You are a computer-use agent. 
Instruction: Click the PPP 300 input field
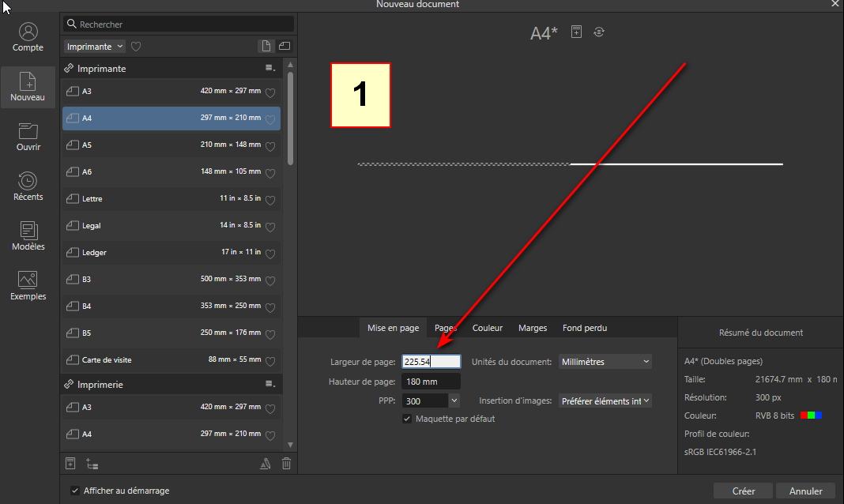click(x=424, y=401)
